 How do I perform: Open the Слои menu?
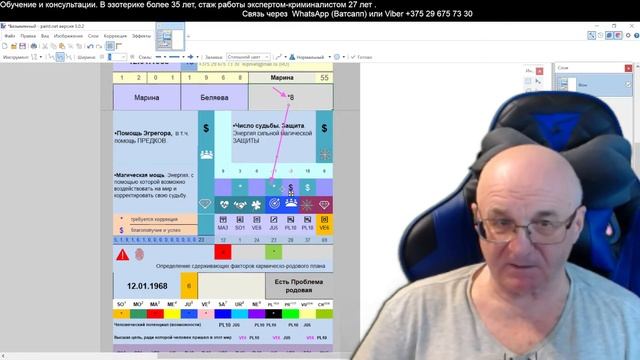point(93,36)
